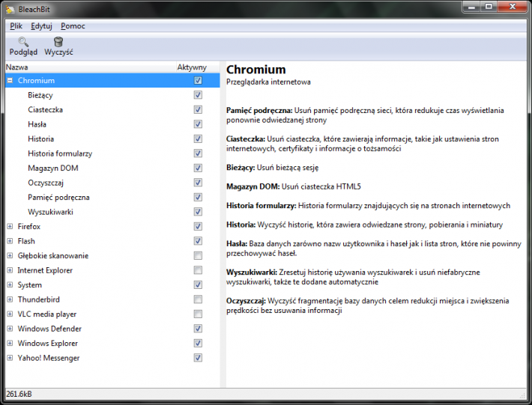Viewport: 532px width, 405px height.
Task: Expand the Firefox tree node
Action: click(x=10, y=226)
